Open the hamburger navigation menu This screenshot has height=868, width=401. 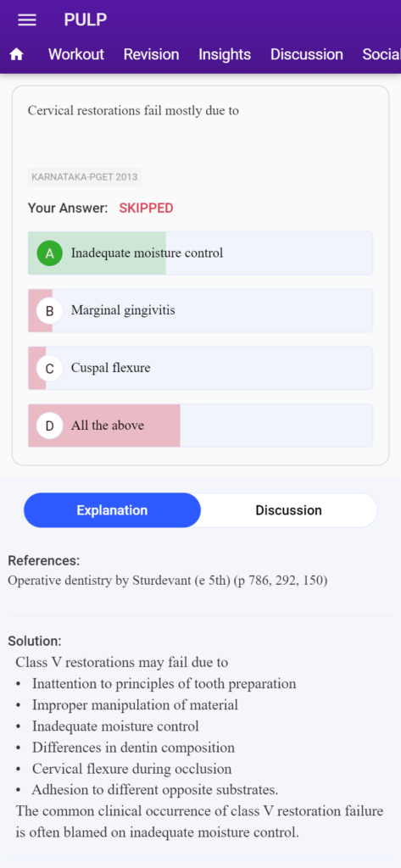27,20
